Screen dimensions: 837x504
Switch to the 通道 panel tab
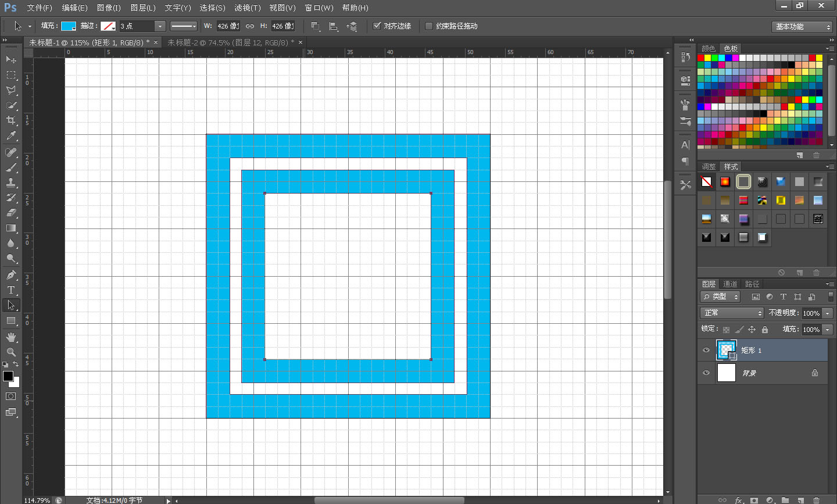tap(730, 284)
